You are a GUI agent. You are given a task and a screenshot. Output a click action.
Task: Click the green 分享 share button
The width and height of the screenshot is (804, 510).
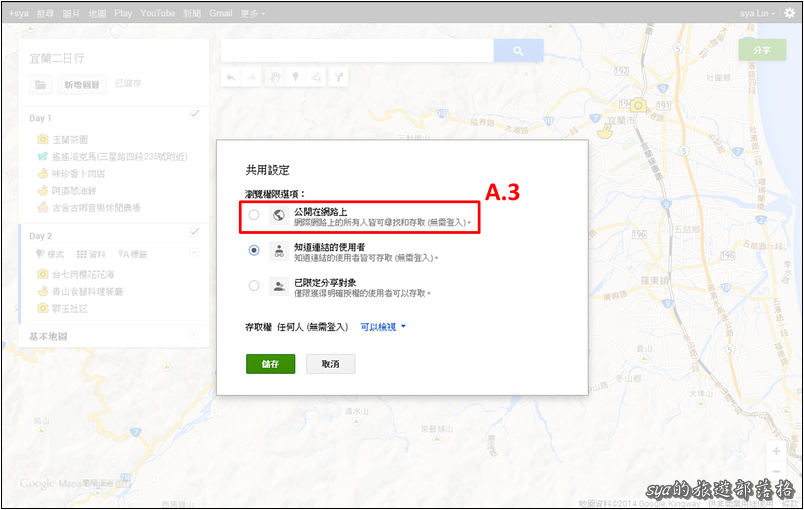762,50
